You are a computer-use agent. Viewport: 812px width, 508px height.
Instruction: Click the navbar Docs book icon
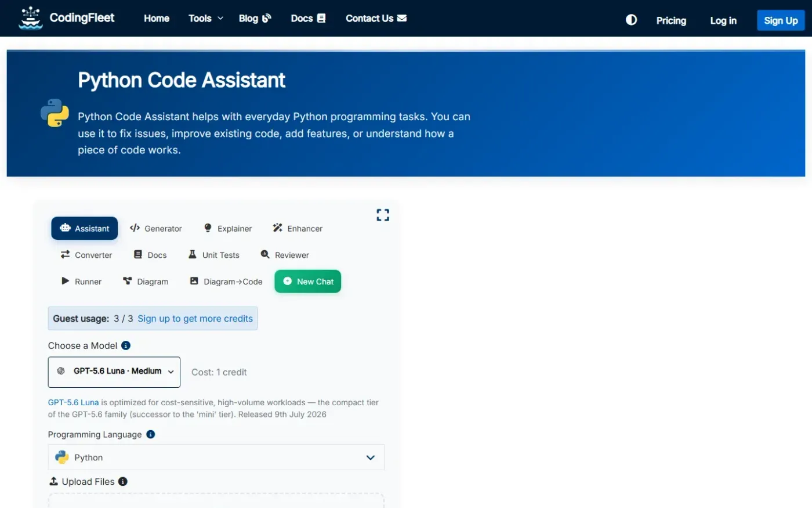click(321, 18)
